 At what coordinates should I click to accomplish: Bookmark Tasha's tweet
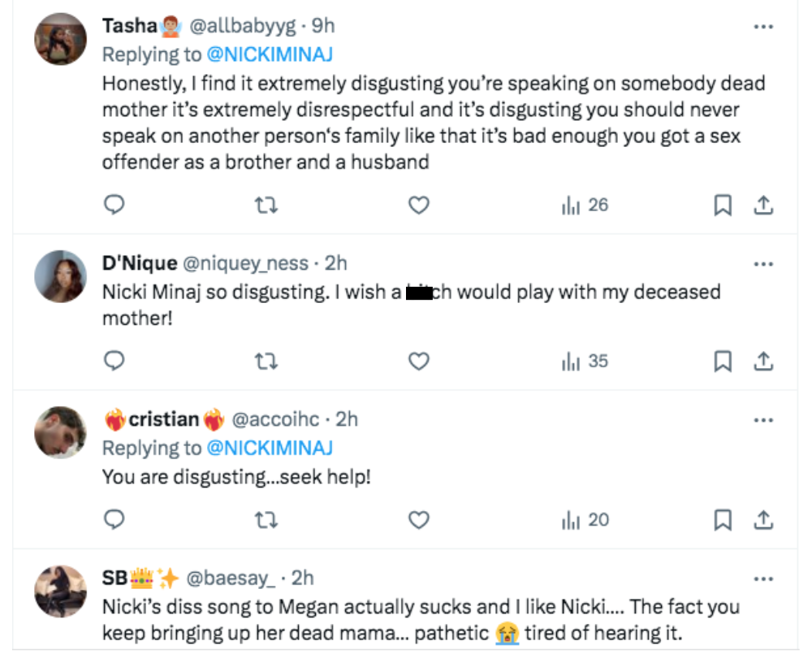click(x=722, y=206)
